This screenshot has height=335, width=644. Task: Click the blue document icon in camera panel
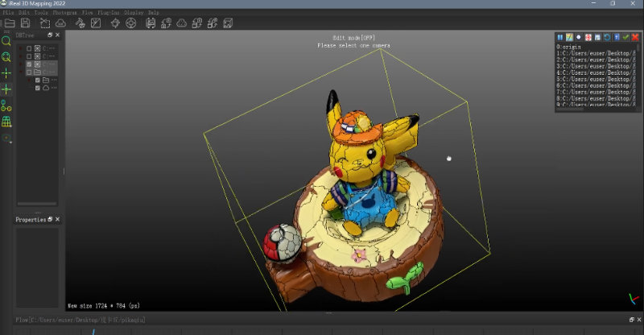[x=617, y=37]
